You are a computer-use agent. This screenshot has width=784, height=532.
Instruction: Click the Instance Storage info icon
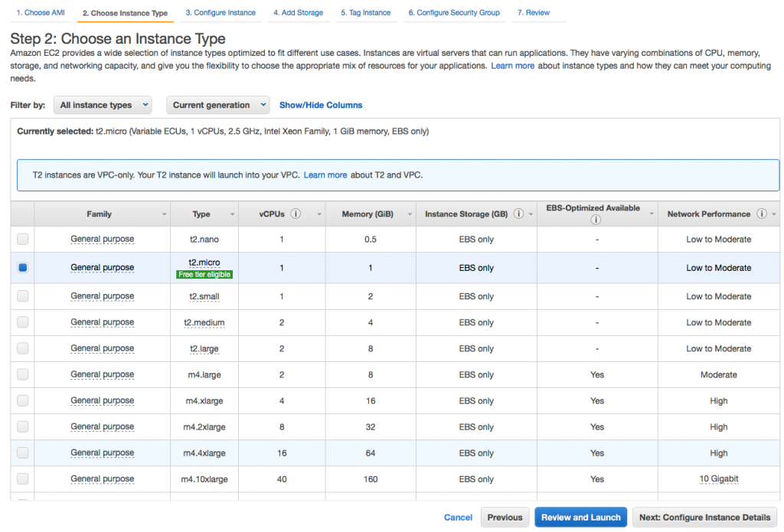(518, 214)
